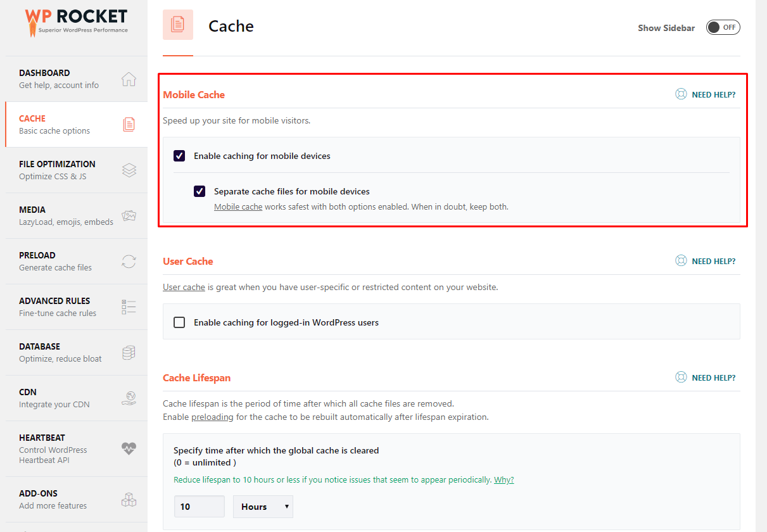This screenshot has width=767, height=532.
Task: Click the Why? link
Action: click(504, 479)
